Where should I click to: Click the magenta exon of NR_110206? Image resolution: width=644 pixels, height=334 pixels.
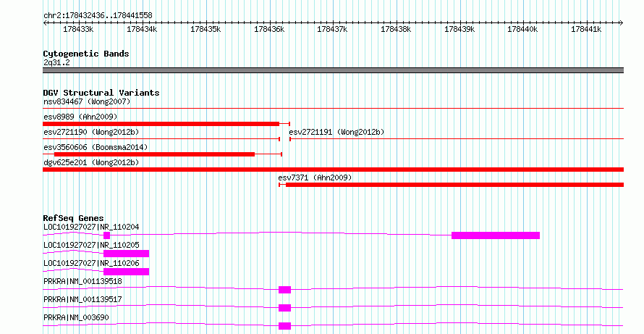pos(126,272)
